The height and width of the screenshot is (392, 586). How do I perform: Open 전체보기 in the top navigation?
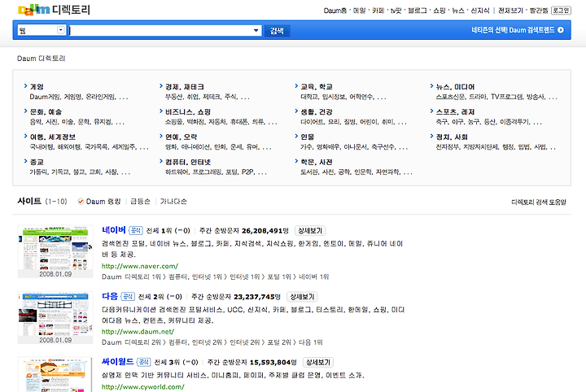tap(510, 11)
